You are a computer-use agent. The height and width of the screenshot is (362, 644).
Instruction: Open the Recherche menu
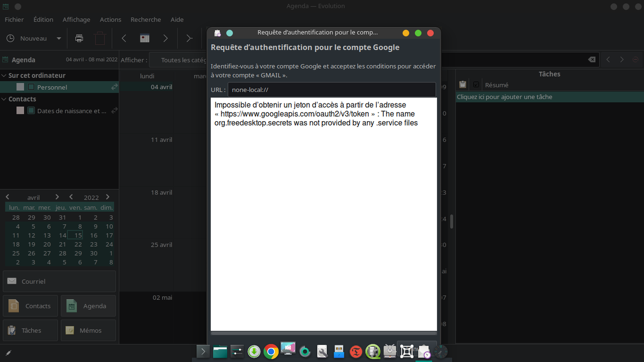146,19
